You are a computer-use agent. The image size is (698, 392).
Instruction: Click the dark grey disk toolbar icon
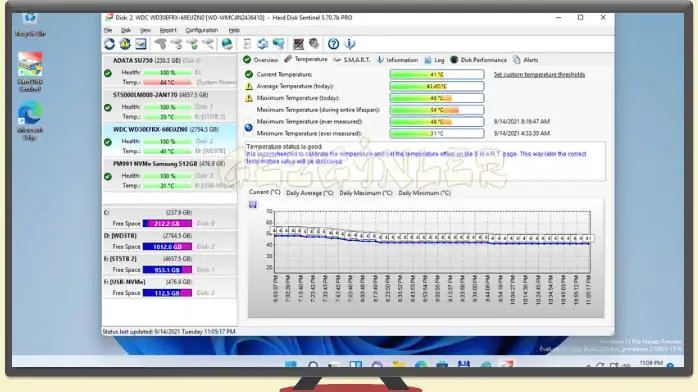point(314,44)
